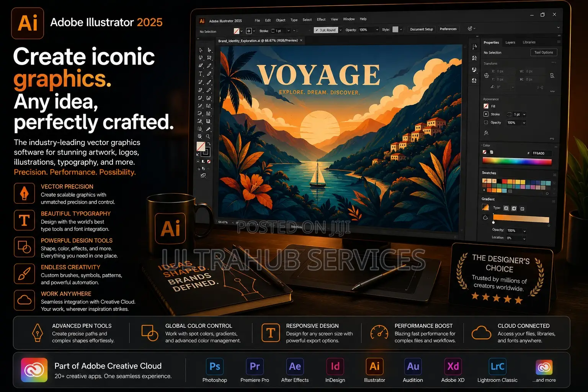Click the rainbow color spectrum bar
588x392 pixels.
517,162
